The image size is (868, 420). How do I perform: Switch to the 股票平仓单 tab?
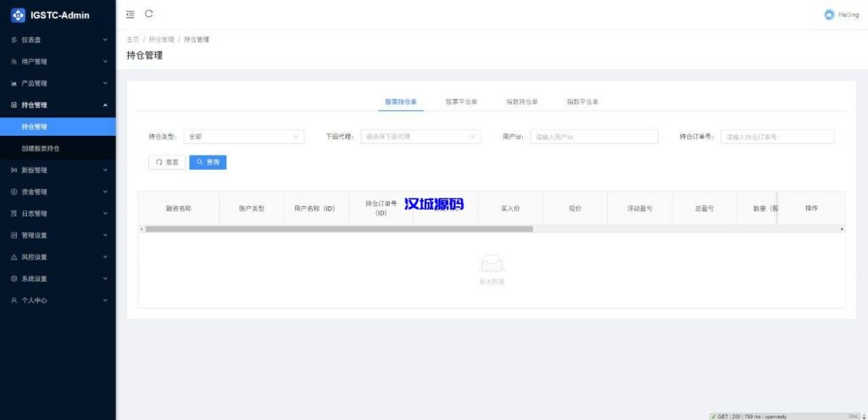(461, 102)
